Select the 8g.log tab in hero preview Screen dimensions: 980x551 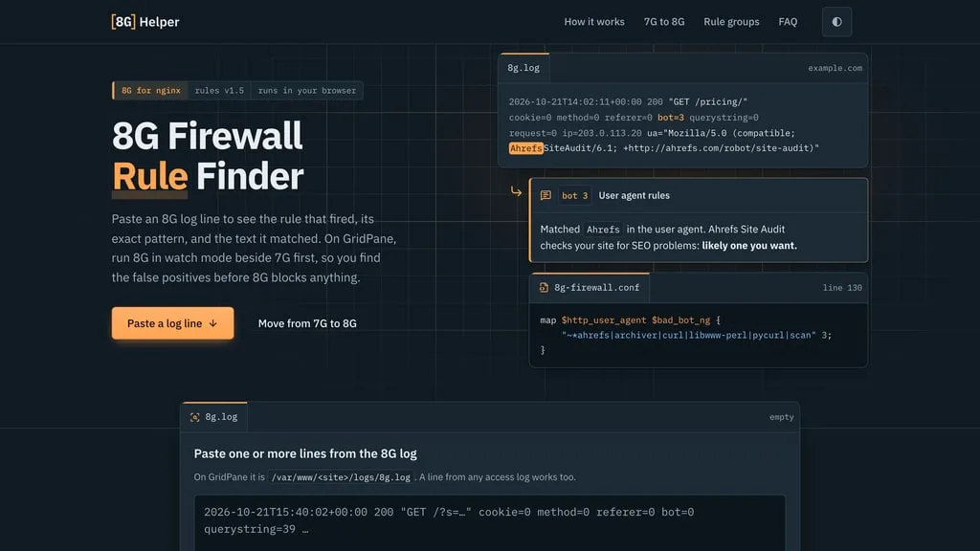(x=523, y=68)
